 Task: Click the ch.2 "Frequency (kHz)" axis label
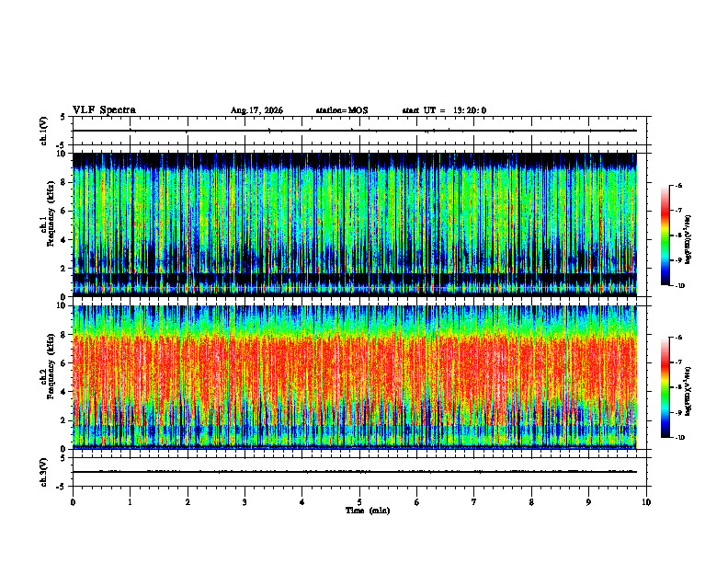[x=51, y=366]
